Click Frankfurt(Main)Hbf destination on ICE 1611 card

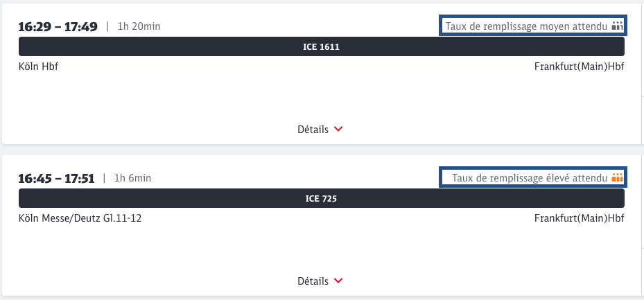click(579, 67)
